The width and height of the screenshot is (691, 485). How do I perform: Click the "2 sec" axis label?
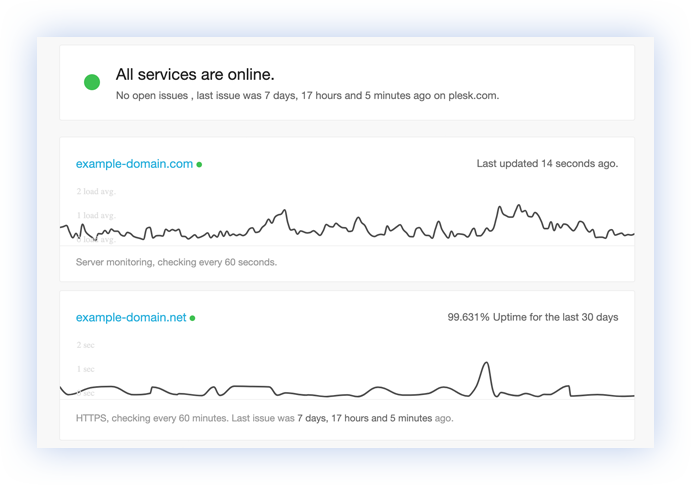click(x=85, y=345)
